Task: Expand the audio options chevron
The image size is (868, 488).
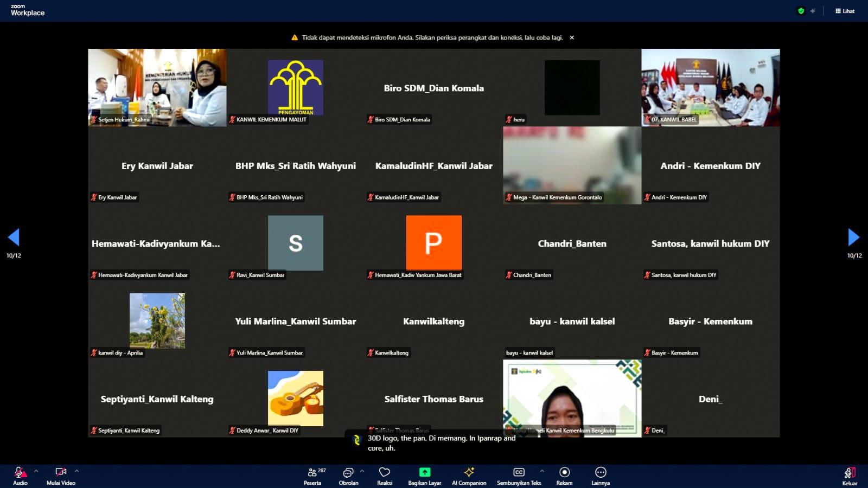Action: [36, 471]
